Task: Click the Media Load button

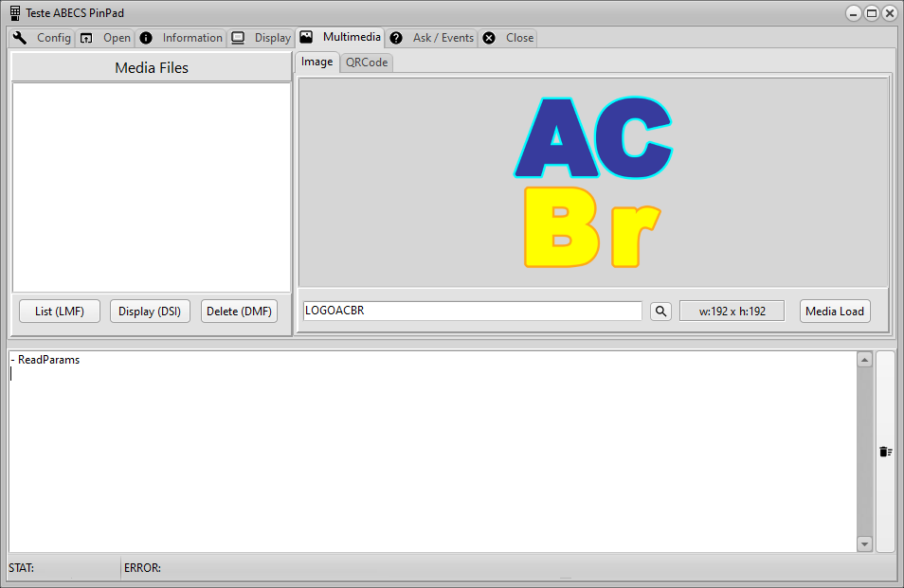Action: point(835,311)
